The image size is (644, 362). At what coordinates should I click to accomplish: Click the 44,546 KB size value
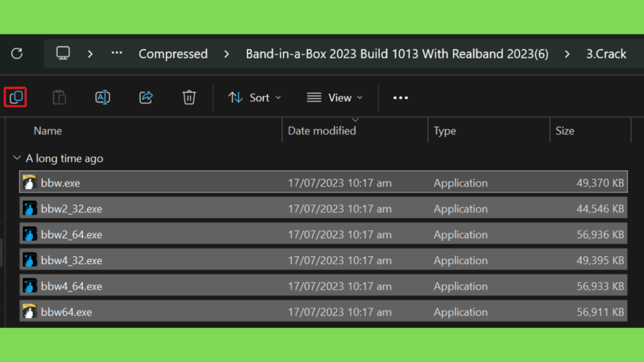click(600, 209)
